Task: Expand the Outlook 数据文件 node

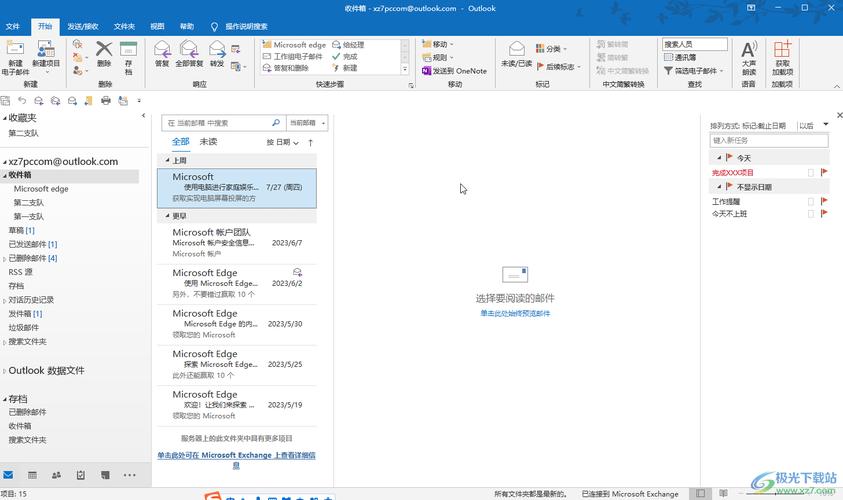Action: pos(5,371)
